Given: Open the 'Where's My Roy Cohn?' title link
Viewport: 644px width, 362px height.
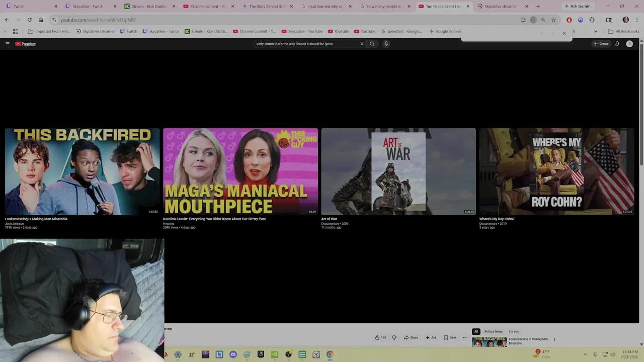Looking at the screenshot, I should coord(497,219).
